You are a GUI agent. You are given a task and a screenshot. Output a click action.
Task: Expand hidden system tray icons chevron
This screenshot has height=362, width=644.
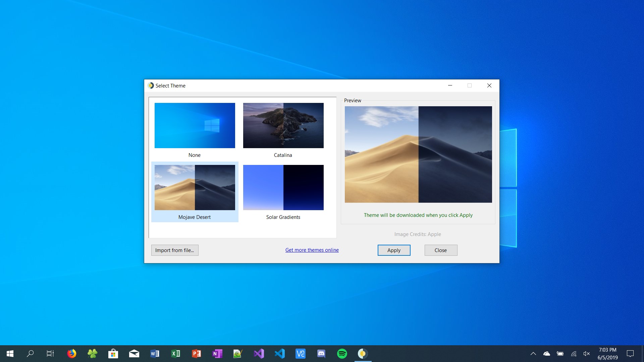coord(533,354)
